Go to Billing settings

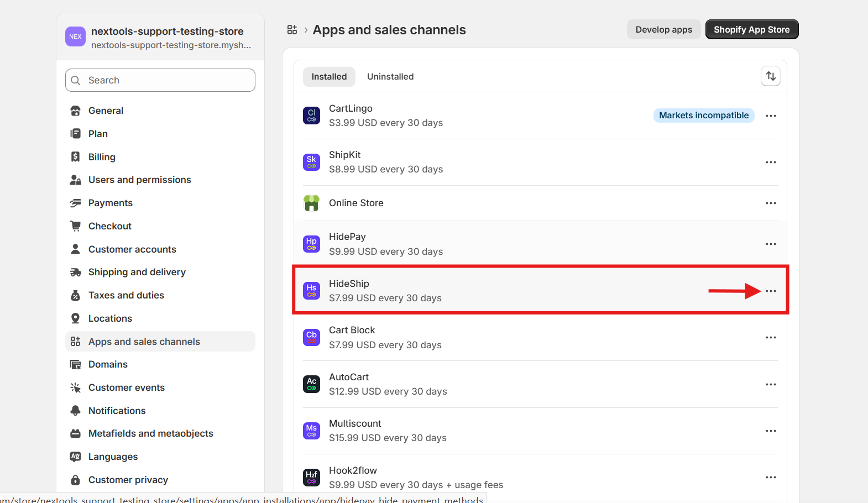102,157
